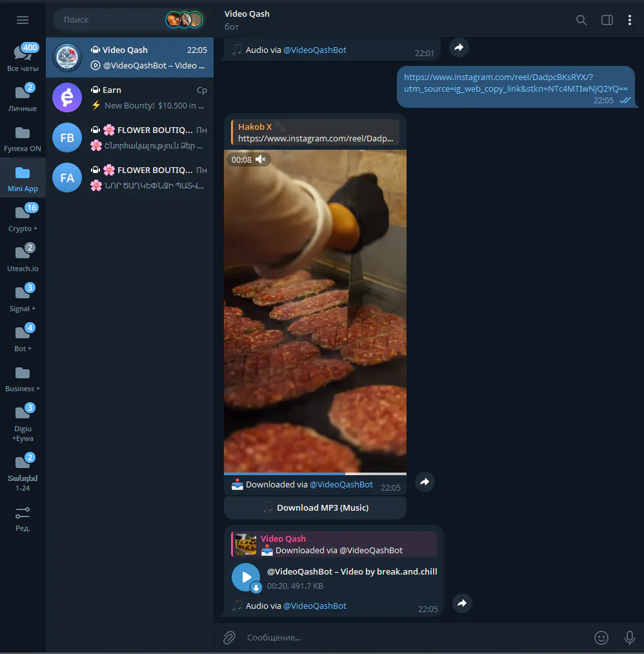The width and height of the screenshot is (644, 654).
Task: Open the Fynexa ON folder
Action: pos(23,138)
